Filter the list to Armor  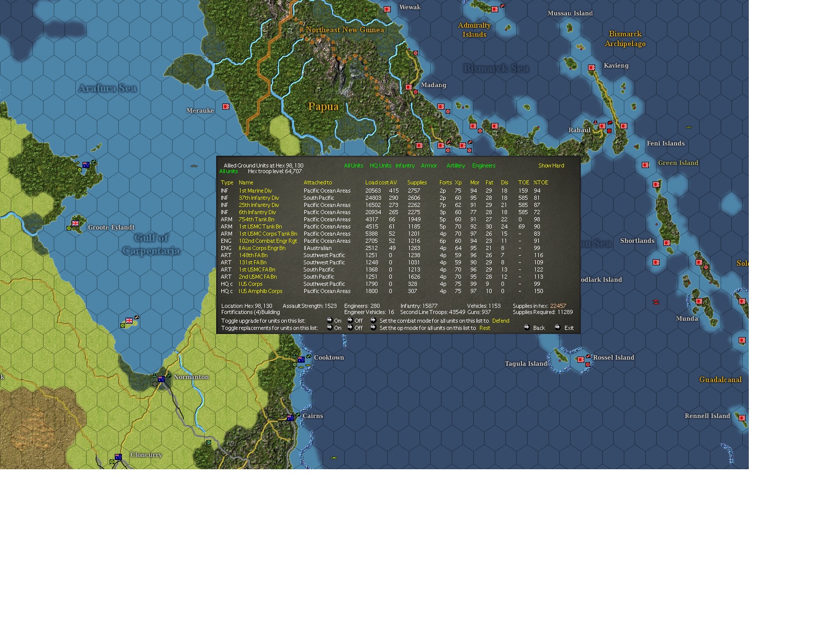click(429, 165)
